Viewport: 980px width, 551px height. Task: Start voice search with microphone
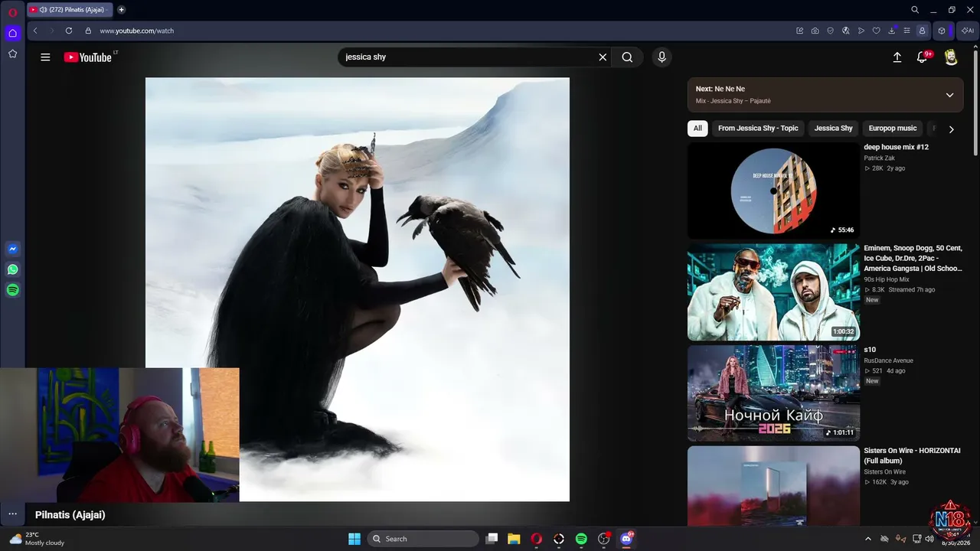click(x=661, y=57)
